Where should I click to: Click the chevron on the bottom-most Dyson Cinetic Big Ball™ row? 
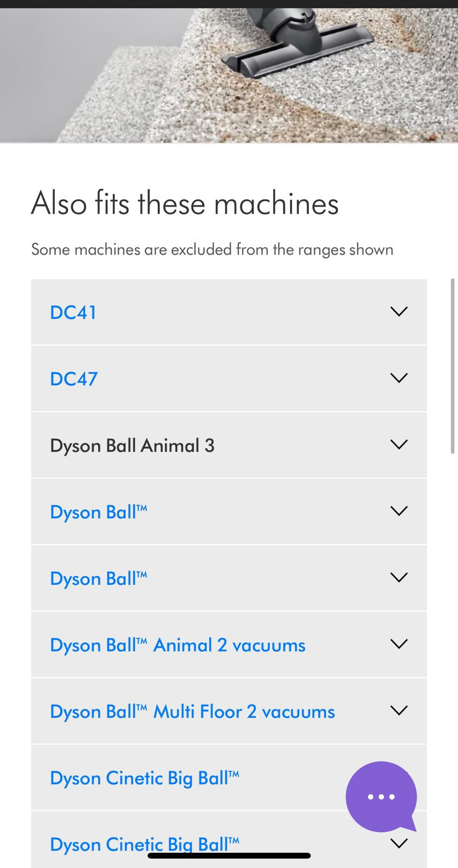399,843
